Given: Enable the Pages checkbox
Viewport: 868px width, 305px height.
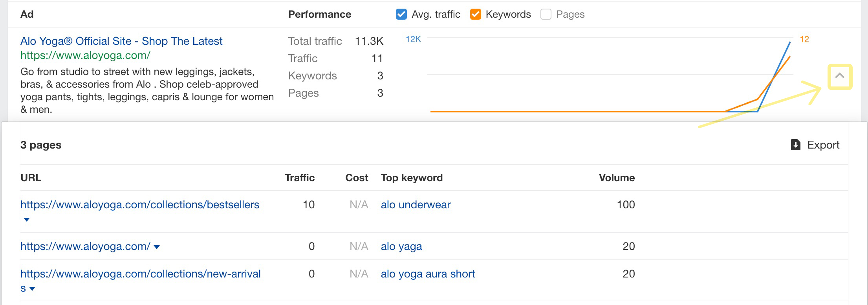Looking at the screenshot, I should point(546,15).
